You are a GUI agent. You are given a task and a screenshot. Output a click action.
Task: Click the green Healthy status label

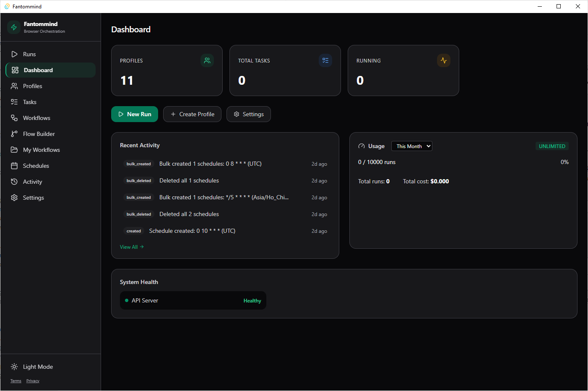252,301
